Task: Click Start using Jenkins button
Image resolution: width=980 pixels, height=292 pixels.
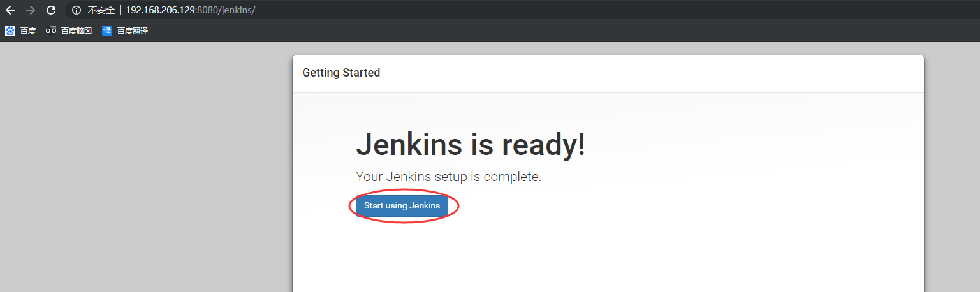Action: pyautogui.click(x=402, y=206)
